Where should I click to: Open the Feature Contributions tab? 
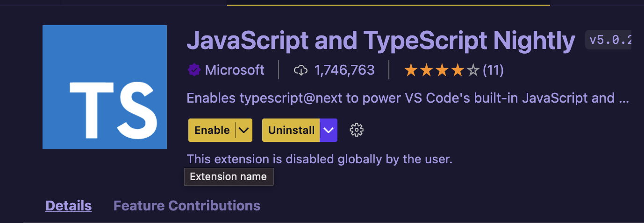click(x=187, y=206)
